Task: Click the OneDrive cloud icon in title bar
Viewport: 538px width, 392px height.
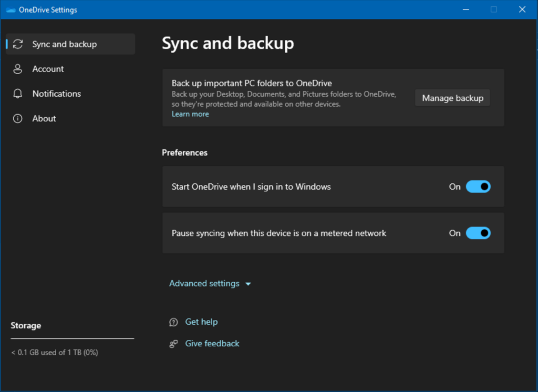Action: (10, 9)
